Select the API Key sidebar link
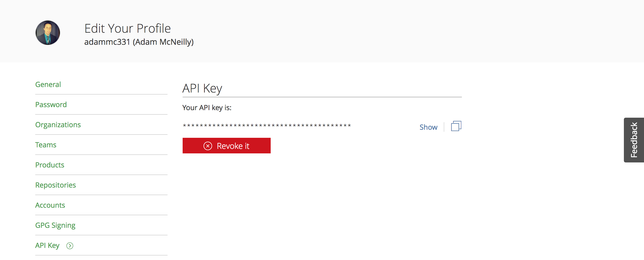 pyautogui.click(x=47, y=245)
